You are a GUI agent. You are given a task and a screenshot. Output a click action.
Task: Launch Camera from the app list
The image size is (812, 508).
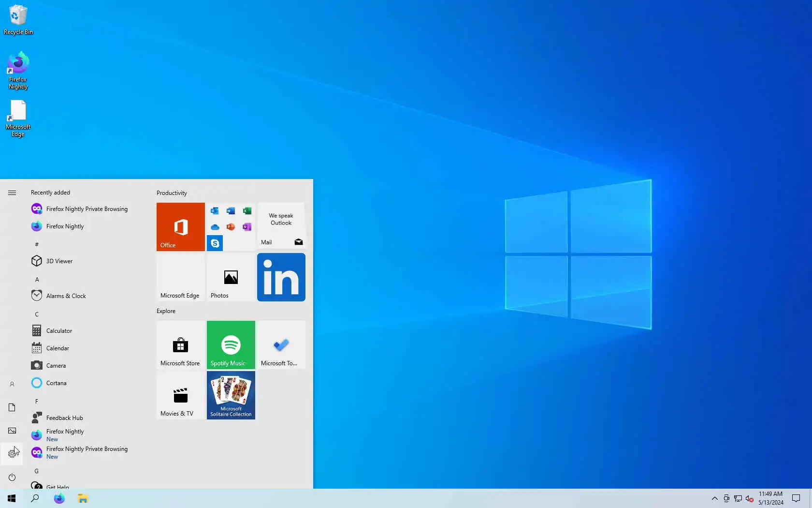click(x=87, y=366)
